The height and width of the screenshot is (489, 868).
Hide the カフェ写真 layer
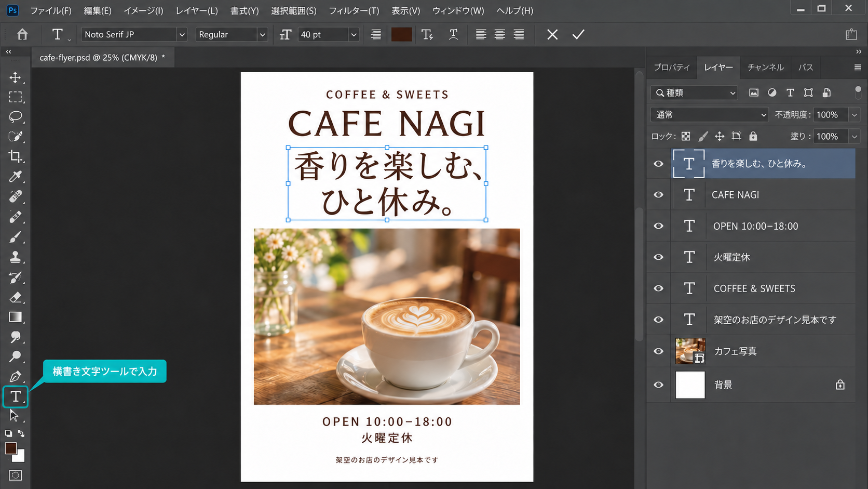point(658,351)
